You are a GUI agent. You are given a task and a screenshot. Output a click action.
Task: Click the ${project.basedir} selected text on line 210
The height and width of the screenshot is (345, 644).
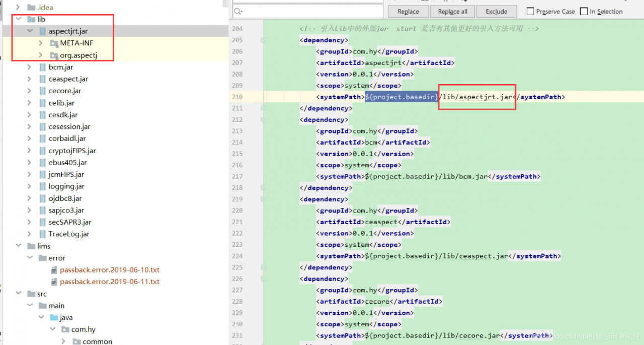pyautogui.click(x=402, y=97)
